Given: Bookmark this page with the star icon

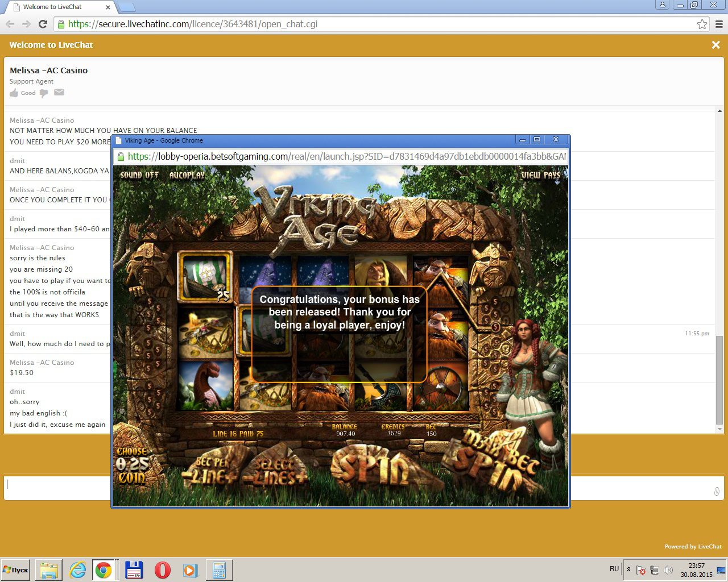Looking at the screenshot, I should click(702, 24).
